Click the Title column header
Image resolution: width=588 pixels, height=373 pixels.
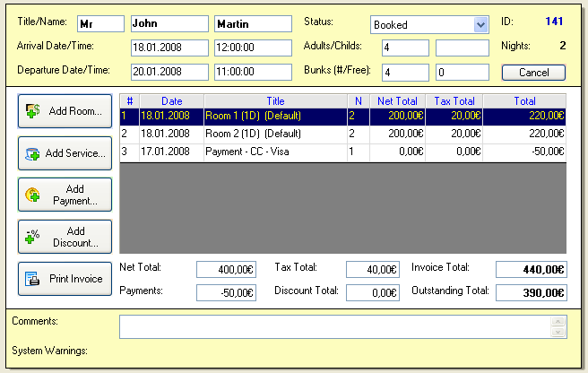[x=275, y=101]
